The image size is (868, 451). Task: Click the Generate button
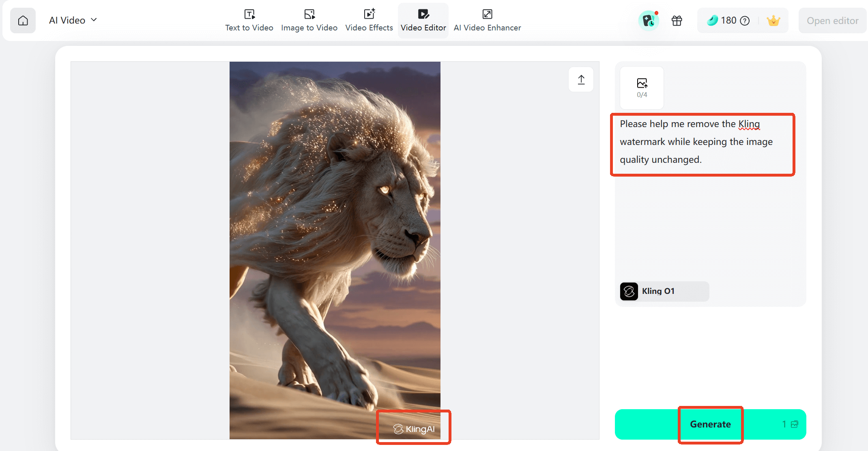pos(710,424)
